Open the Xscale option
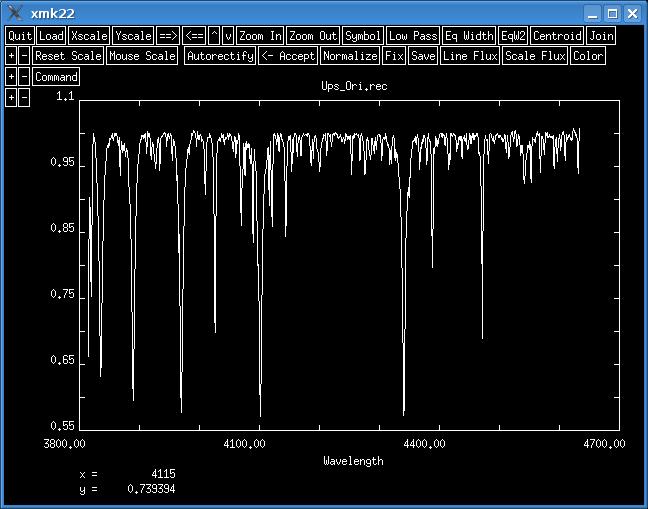648x509 pixels. click(x=89, y=36)
